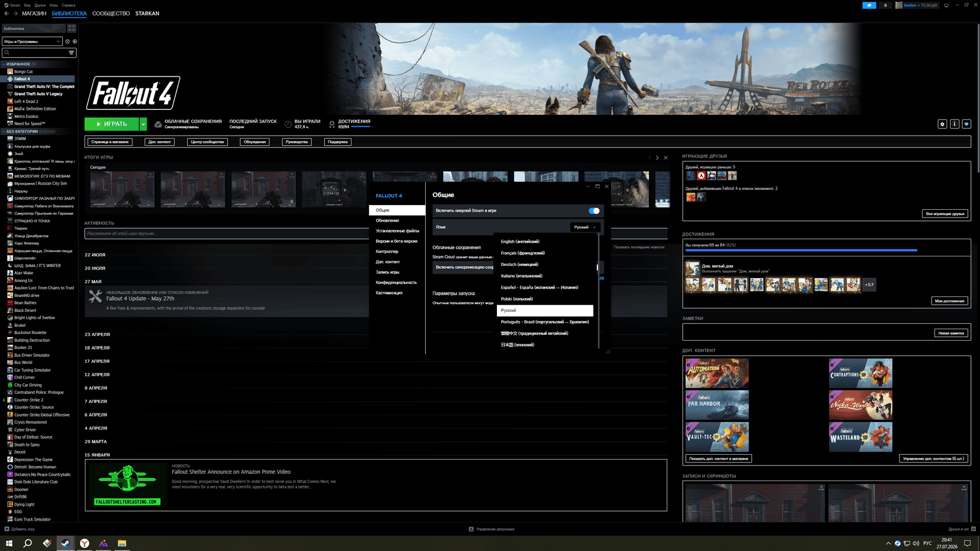The height and width of the screenshot is (551, 980).
Task: Select English language option
Action: pos(545,241)
